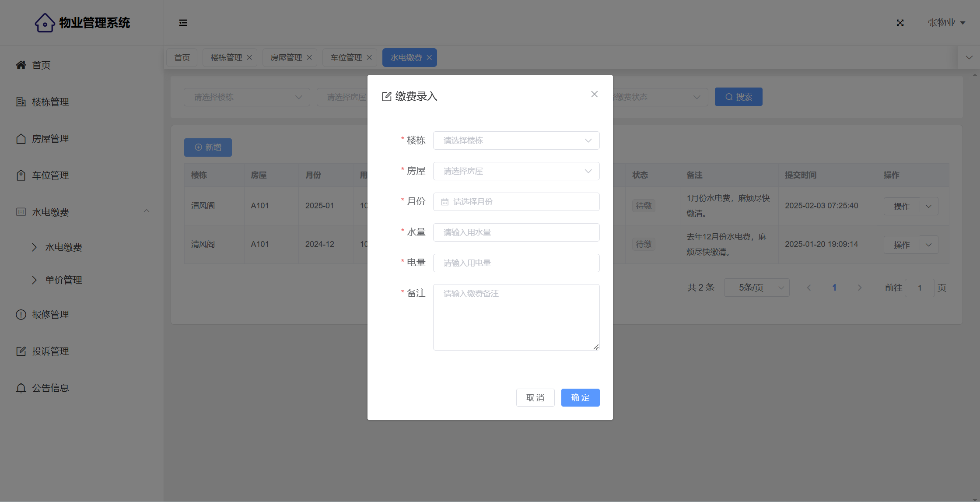Close the 车位管理 tab
This screenshot has width=980, height=502.
(369, 58)
